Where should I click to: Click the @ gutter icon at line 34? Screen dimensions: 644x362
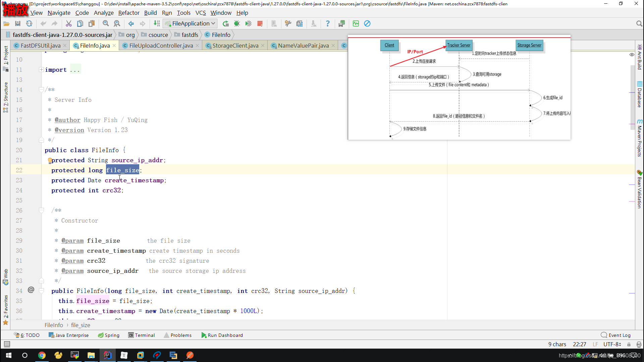click(31, 290)
